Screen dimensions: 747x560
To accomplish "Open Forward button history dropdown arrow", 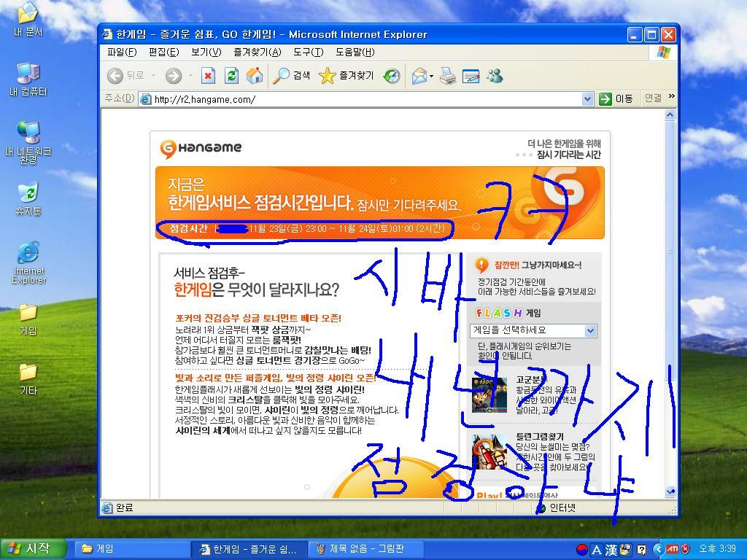I will coord(190,75).
